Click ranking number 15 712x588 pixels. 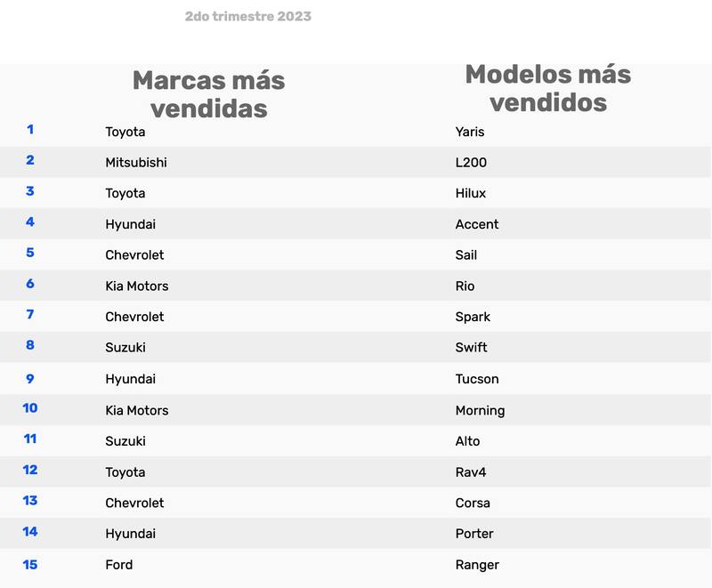click(30, 564)
